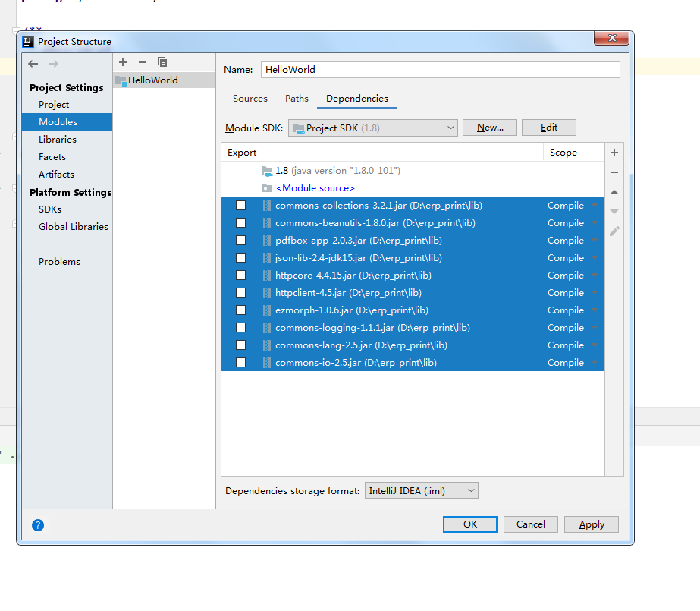Check Export for commons-collections-3.2.1.jar
700x611 pixels.
[240, 206]
